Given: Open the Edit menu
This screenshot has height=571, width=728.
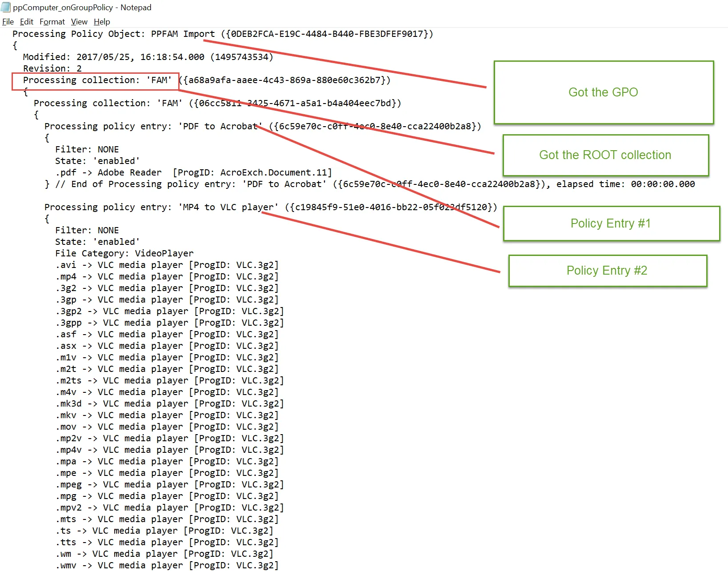Looking at the screenshot, I should [26, 21].
